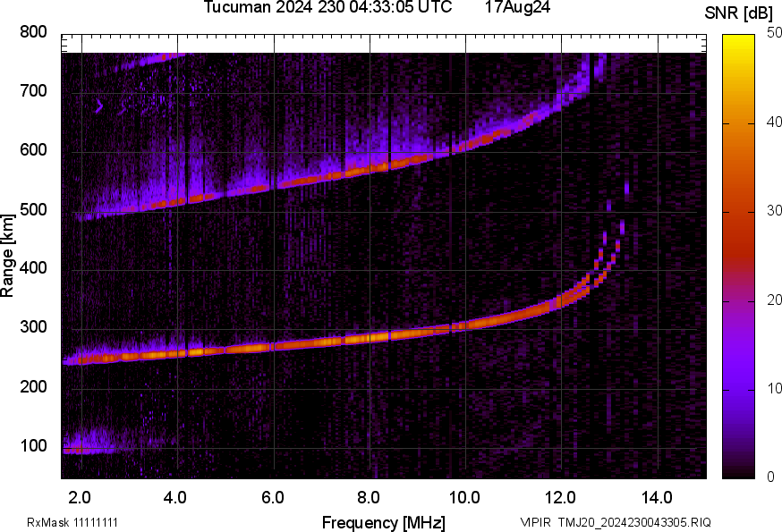Click the frequency tick label '10.0'
Viewport: 782px width, 532px height.
pyautogui.click(x=464, y=497)
